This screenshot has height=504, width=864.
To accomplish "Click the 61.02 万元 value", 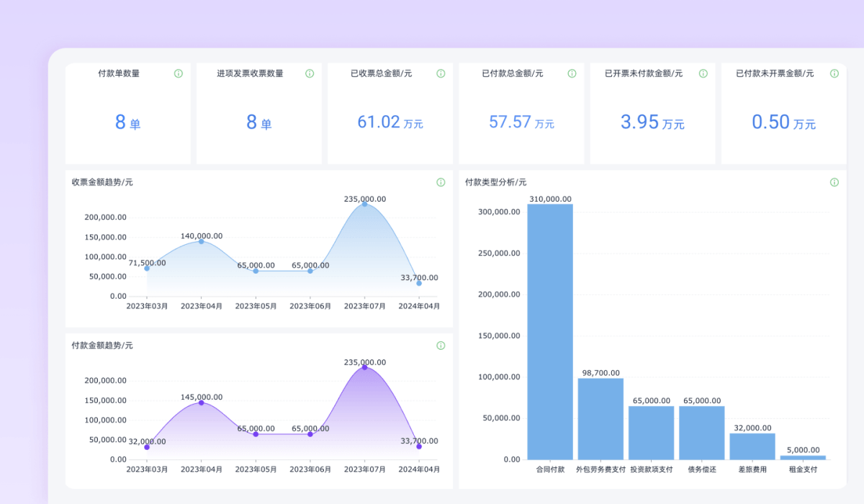I will coord(390,122).
